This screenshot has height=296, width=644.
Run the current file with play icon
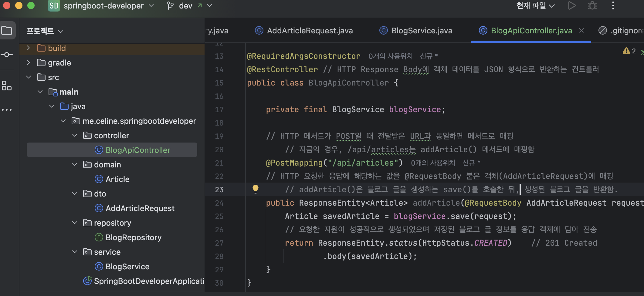[x=572, y=6]
